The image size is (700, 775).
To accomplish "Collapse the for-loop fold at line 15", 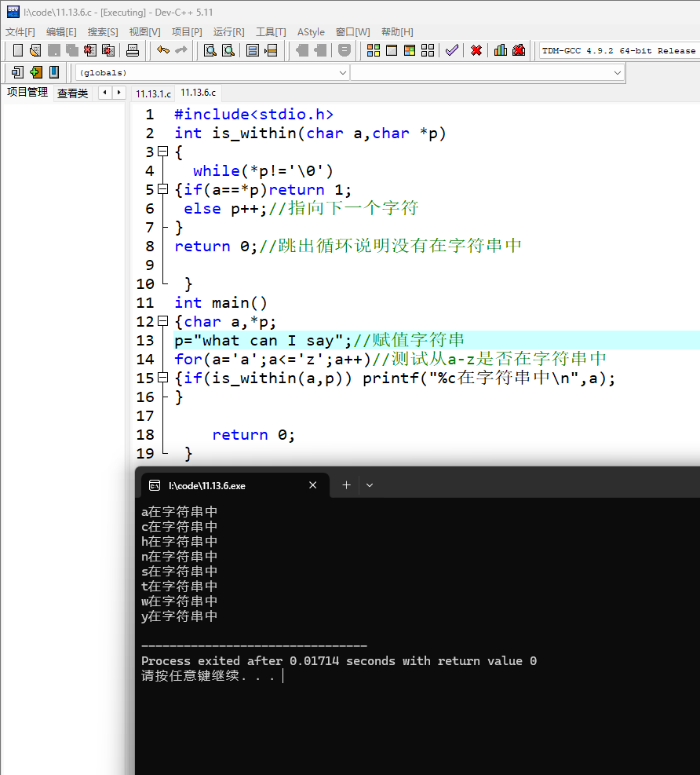I will point(162,378).
